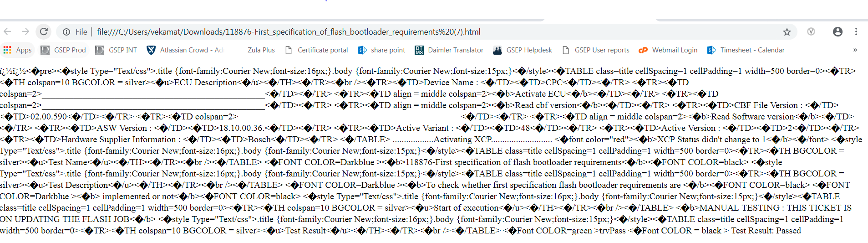
Task: Go back to previous page
Action: [x=7, y=31]
